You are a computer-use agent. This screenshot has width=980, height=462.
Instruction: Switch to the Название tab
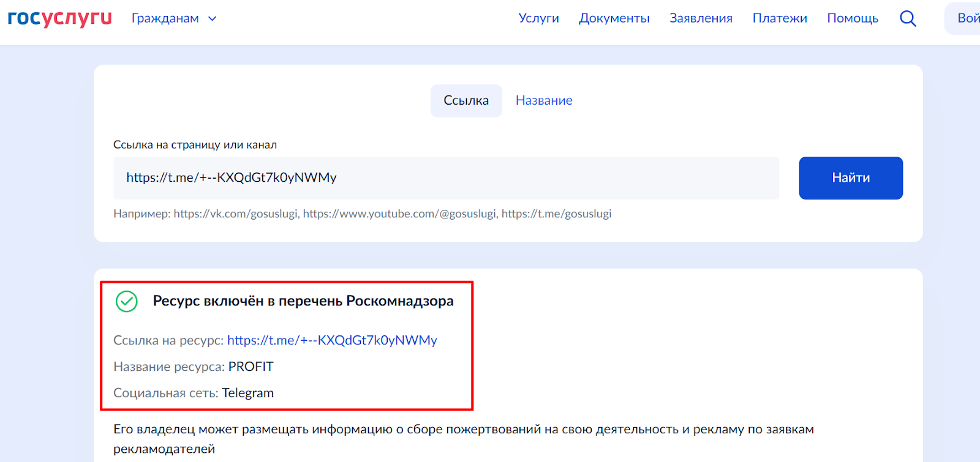(x=544, y=100)
